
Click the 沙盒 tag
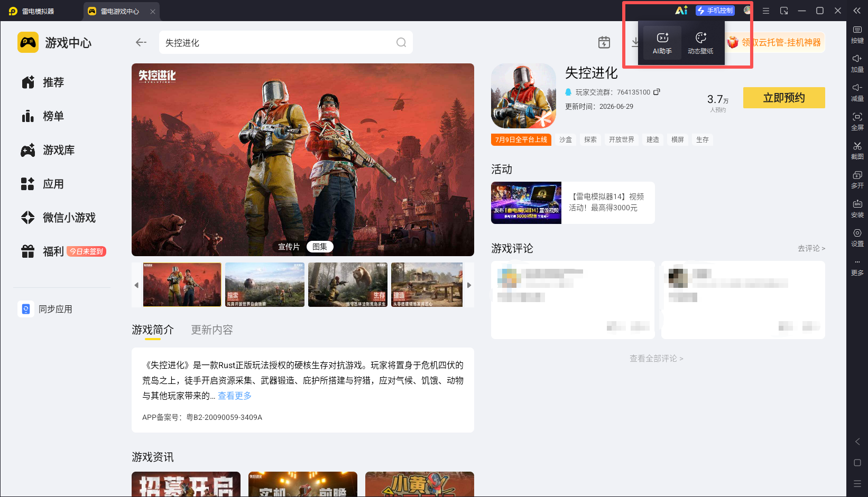pyautogui.click(x=566, y=139)
